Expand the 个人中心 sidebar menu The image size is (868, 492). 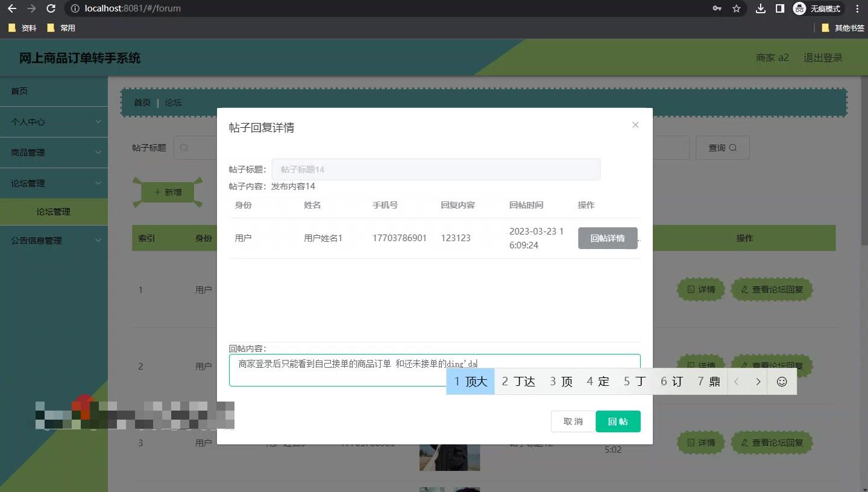click(54, 121)
